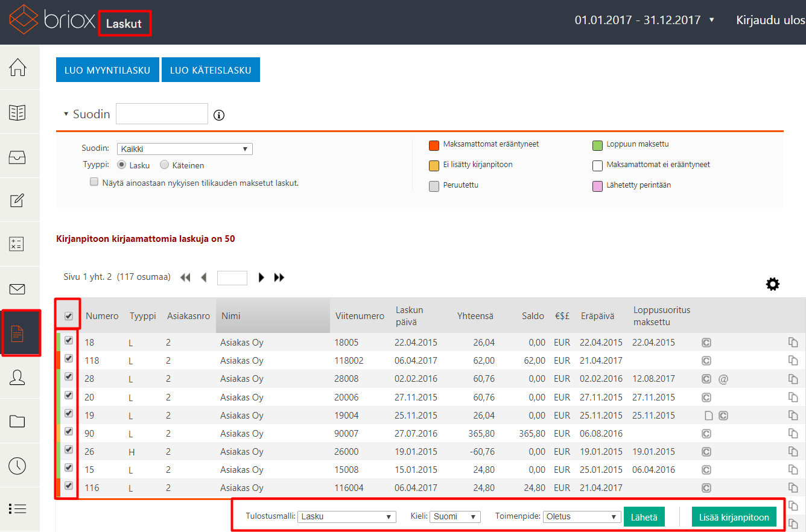The height and width of the screenshot is (532, 806).
Task: Uncheck the checkbox for invoice 18
Action: [69, 341]
